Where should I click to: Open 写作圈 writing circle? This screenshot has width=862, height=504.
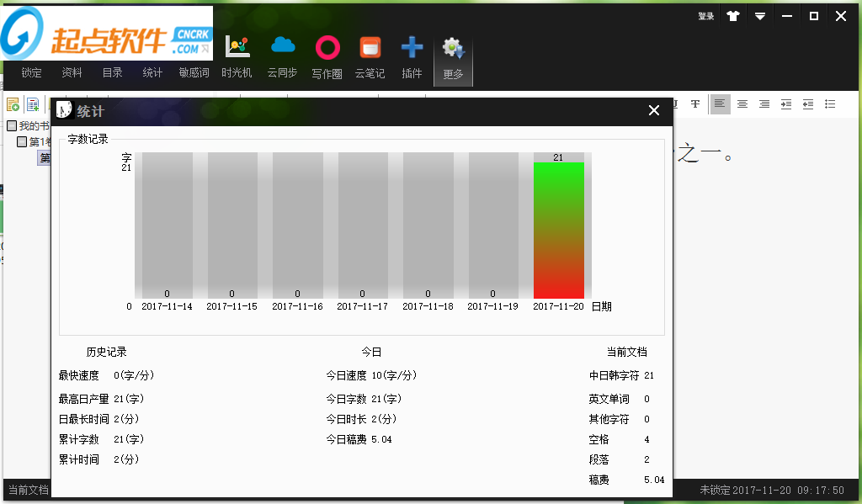pos(327,57)
